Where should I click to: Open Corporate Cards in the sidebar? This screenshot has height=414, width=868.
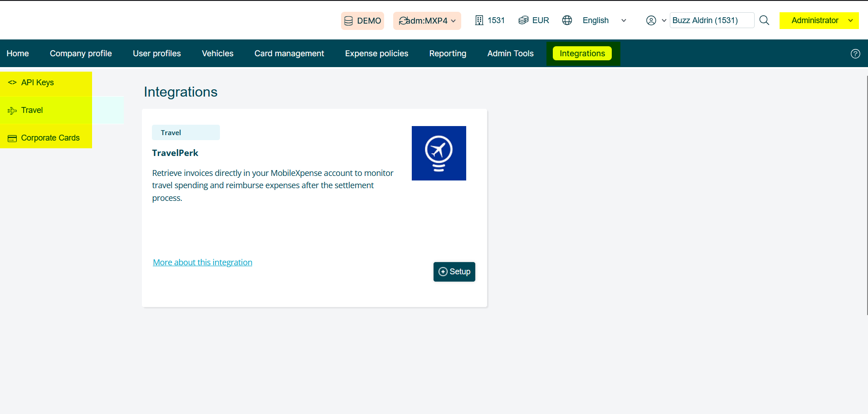[x=50, y=138]
